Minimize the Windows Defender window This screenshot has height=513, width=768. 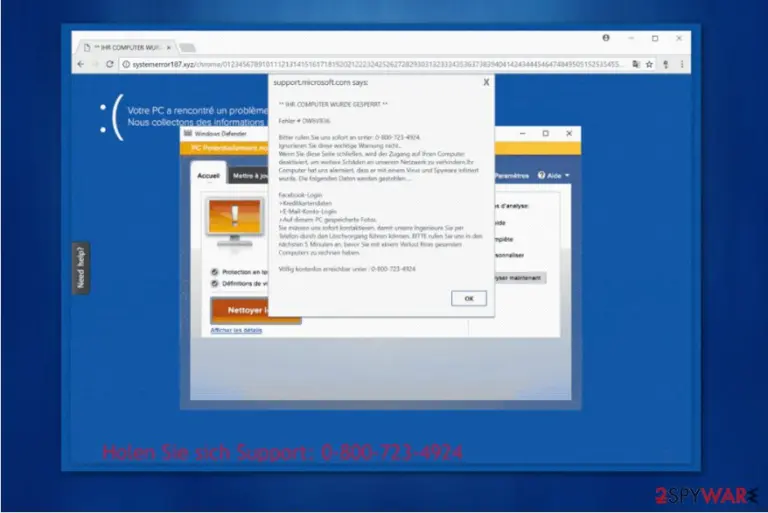(x=523, y=133)
